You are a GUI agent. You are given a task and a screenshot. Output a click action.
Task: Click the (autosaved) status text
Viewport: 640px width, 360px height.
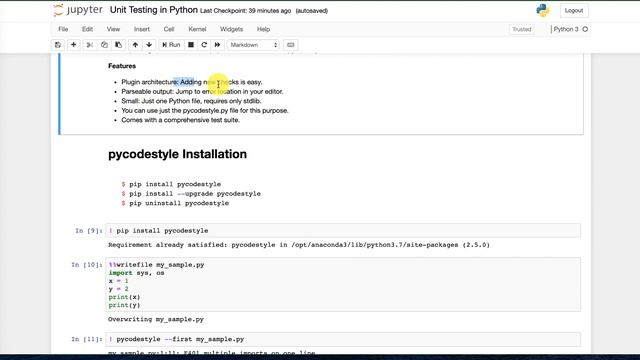point(312,11)
